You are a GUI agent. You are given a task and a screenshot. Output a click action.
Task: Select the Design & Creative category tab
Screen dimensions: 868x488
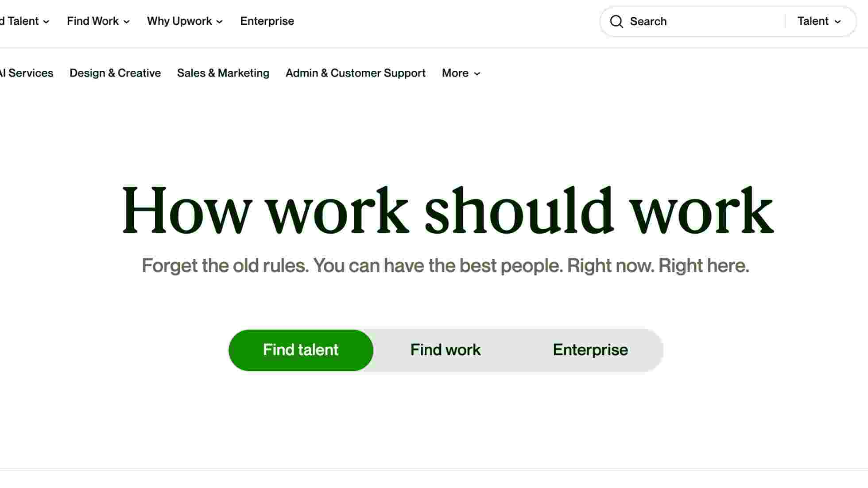pyautogui.click(x=115, y=73)
